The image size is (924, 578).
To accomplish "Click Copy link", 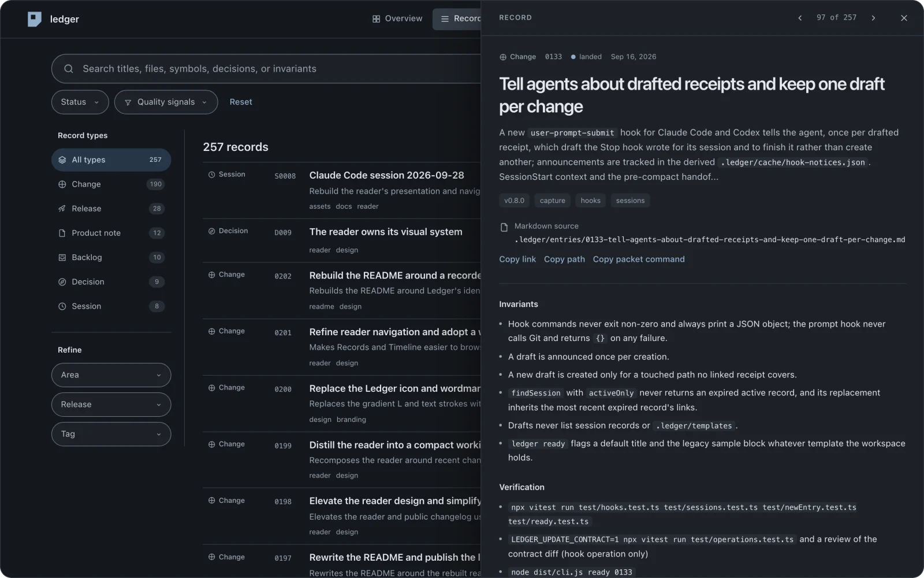I will [x=517, y=259].
